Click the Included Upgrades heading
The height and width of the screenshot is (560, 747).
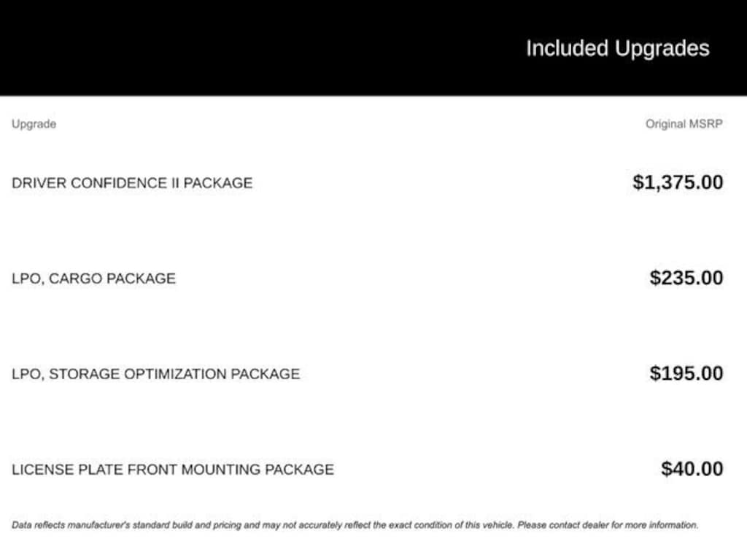pos(617,49)
